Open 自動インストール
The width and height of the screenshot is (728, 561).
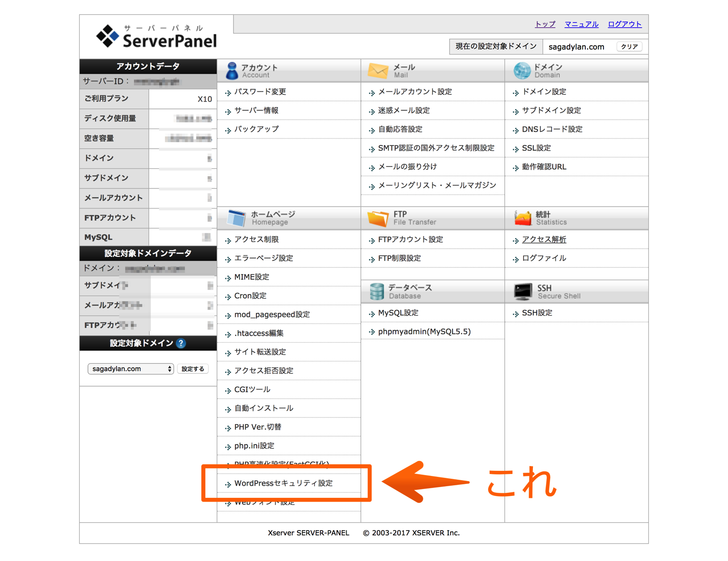point(264,408)
